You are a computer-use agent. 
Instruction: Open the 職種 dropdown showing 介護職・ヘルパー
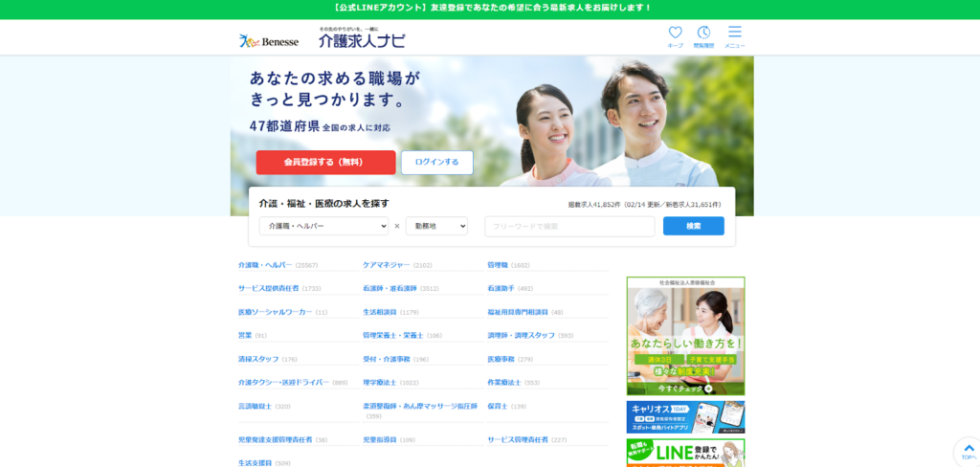(323, 226)
